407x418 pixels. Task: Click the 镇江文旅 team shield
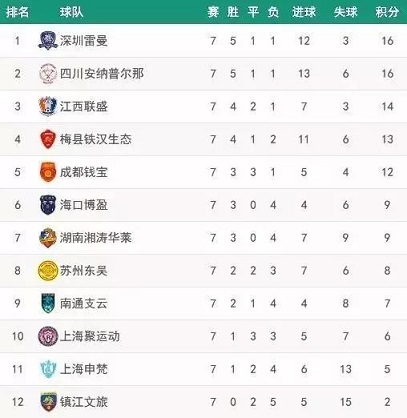point(48,402)
